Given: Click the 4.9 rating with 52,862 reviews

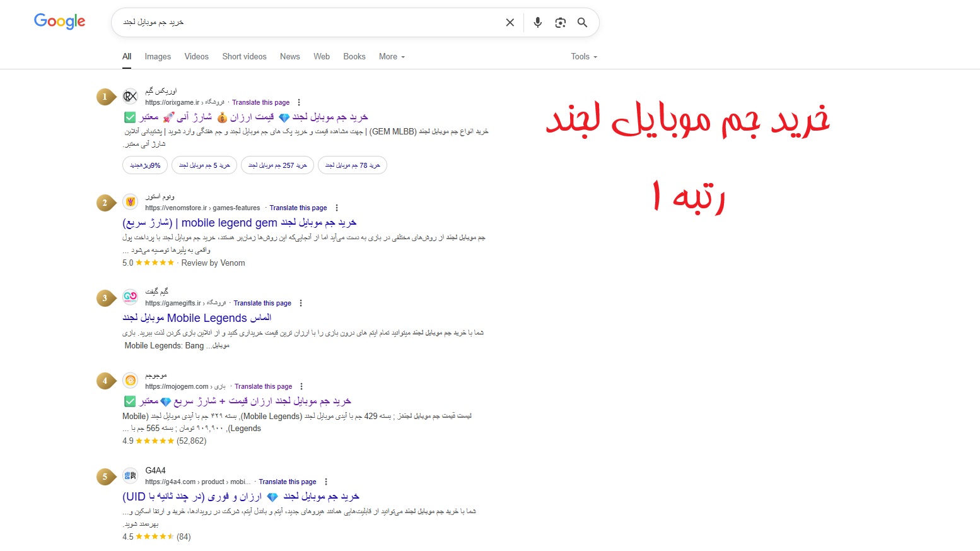Looking at the screenshot, I should 165,441.
